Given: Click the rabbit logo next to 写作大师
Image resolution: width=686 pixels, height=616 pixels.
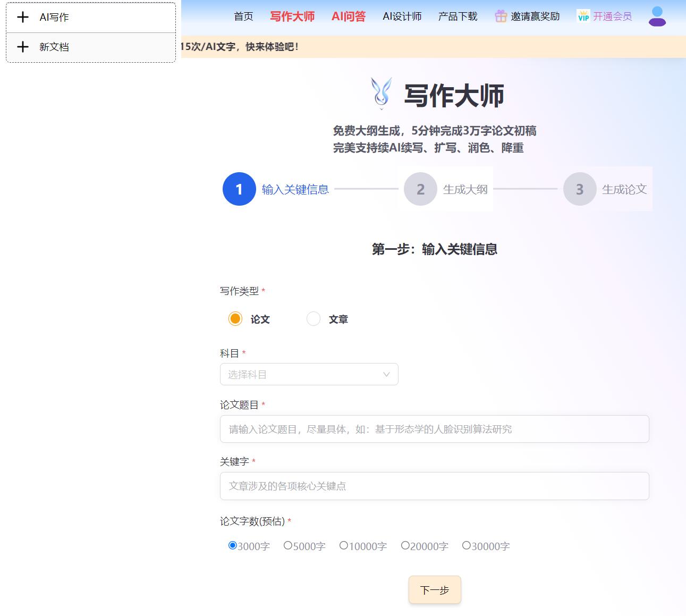Looking at the screenshot, I should coord(382,94).
